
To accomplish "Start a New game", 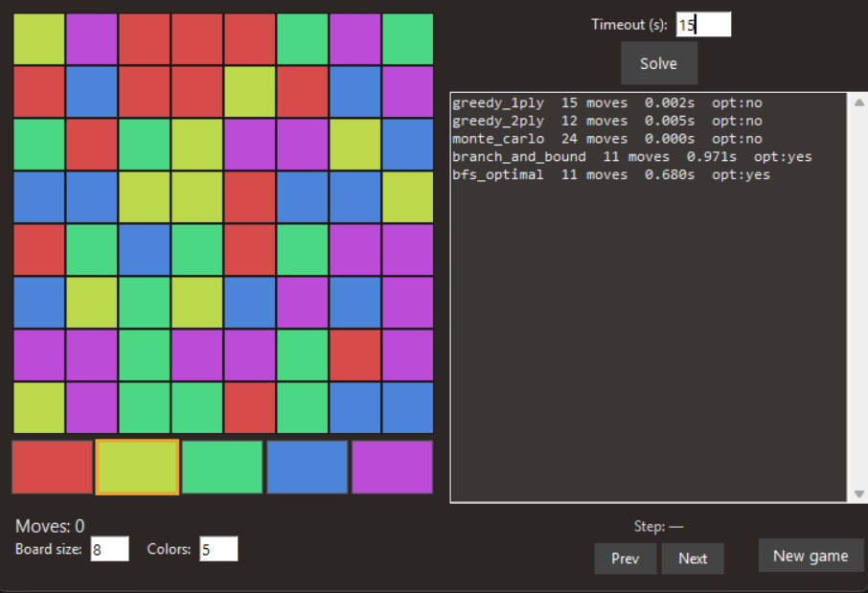I will 811,556.
